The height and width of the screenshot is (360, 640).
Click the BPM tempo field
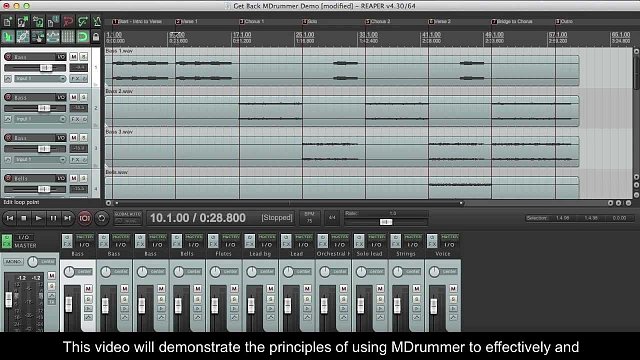point(309,218)
